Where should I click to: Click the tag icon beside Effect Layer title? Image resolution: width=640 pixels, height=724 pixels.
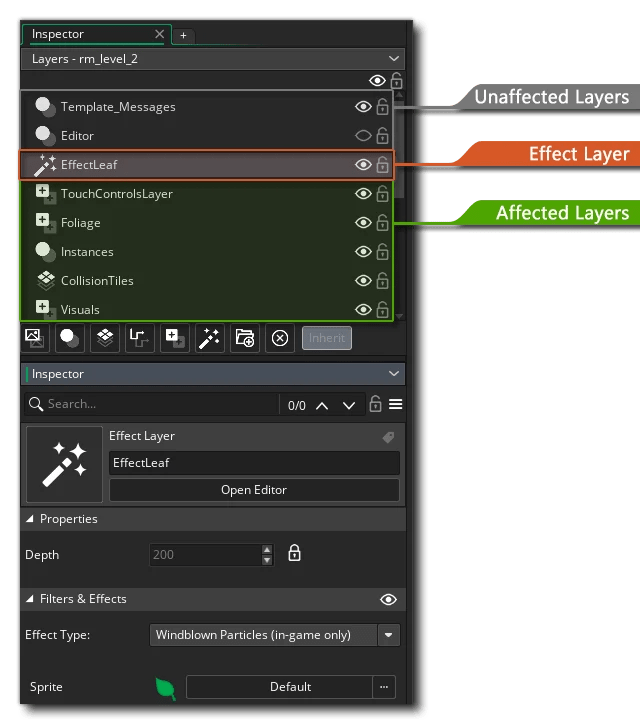click(388, 437)
